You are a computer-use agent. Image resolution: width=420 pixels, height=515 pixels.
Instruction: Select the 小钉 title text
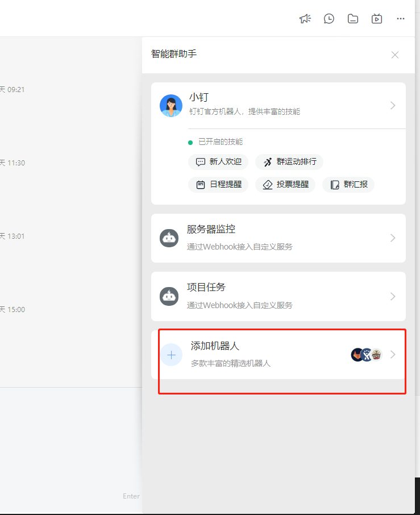(199, 97)
